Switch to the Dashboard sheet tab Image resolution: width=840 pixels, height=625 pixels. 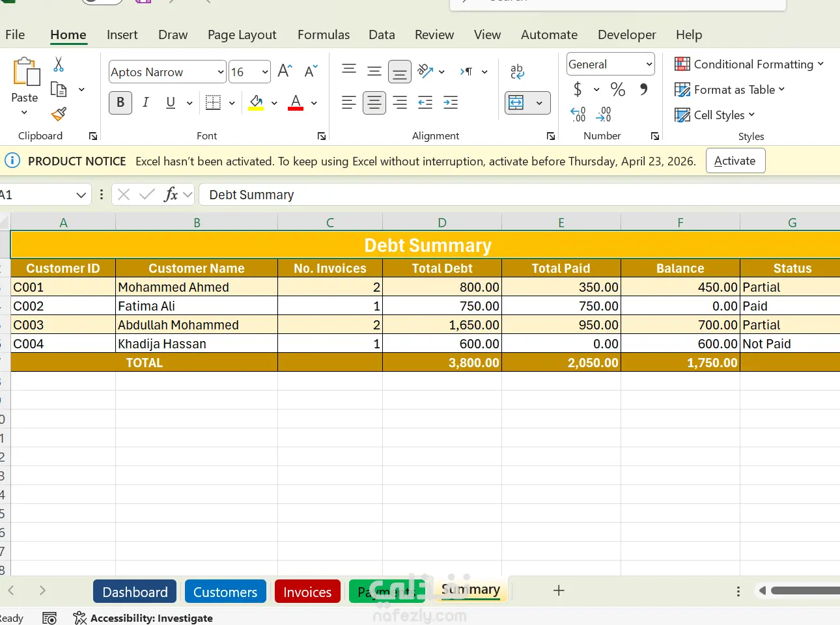(135, 592)
